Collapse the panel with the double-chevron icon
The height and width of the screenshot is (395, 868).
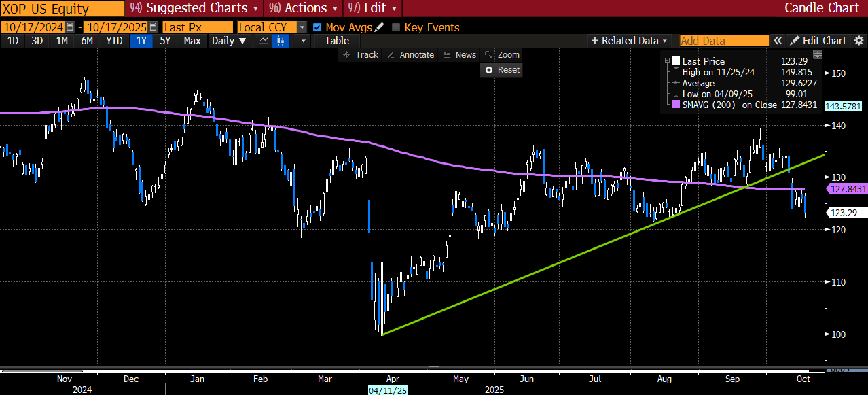[x=778, y=41]
